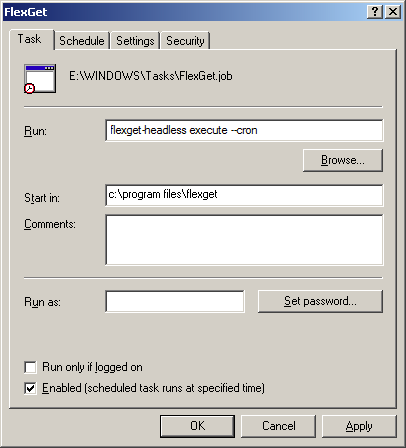Screen dimensions: 406x448
Task: Enable Run only if logged on
Action: (x=31, y=367)
